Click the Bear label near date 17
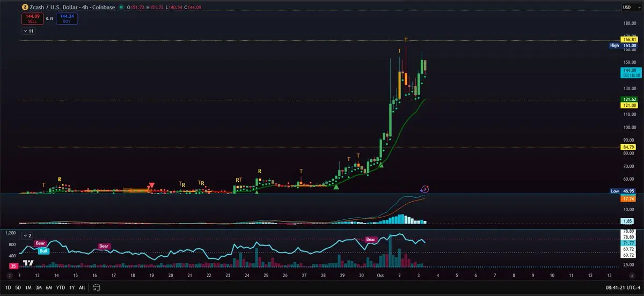 point(104,246)
